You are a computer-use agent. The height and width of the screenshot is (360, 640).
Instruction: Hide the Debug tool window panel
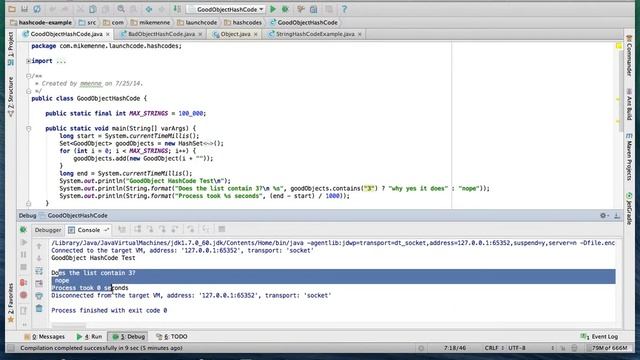pos(617,216)
